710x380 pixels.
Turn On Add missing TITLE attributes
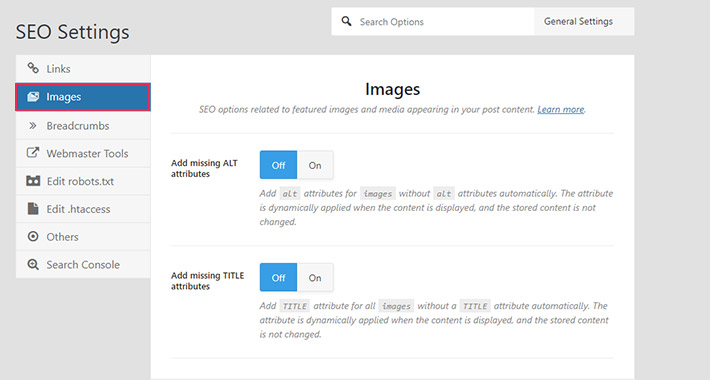click(x=315, y=278)
